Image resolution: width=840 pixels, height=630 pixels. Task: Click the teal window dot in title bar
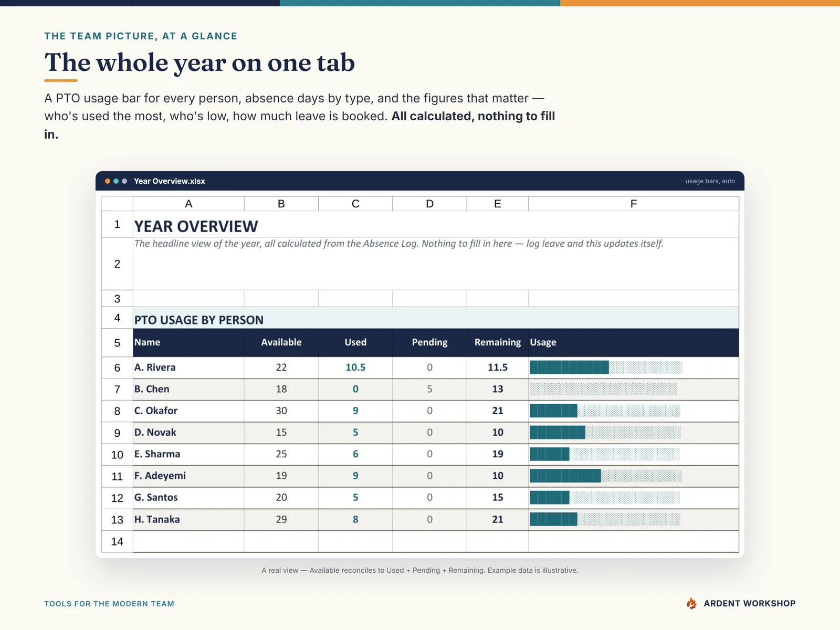116,181
